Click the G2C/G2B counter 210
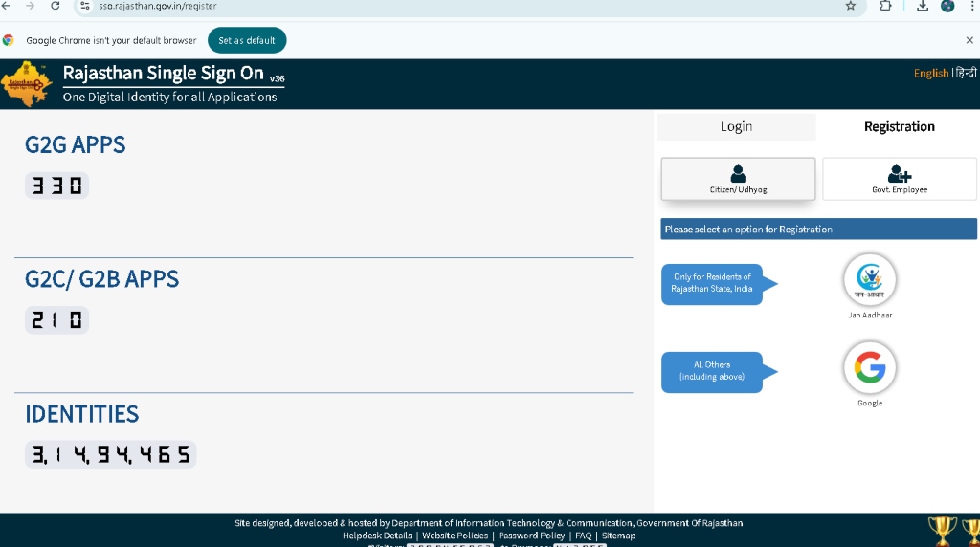 [56, 320]
